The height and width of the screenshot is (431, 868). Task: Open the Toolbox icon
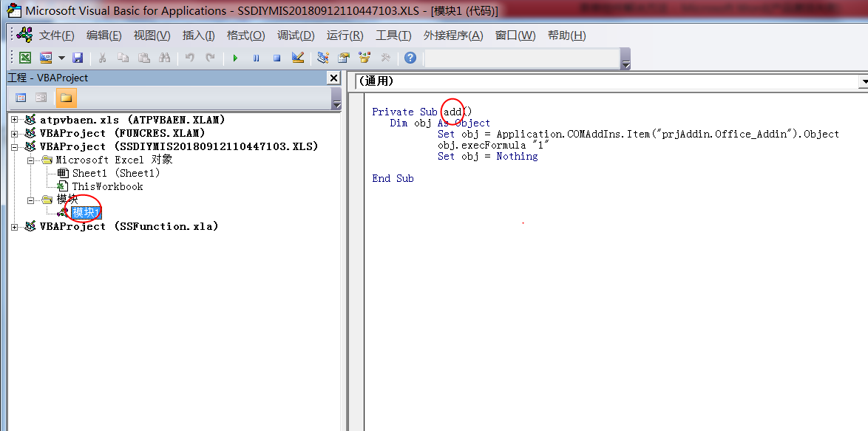tap(385, 58)
